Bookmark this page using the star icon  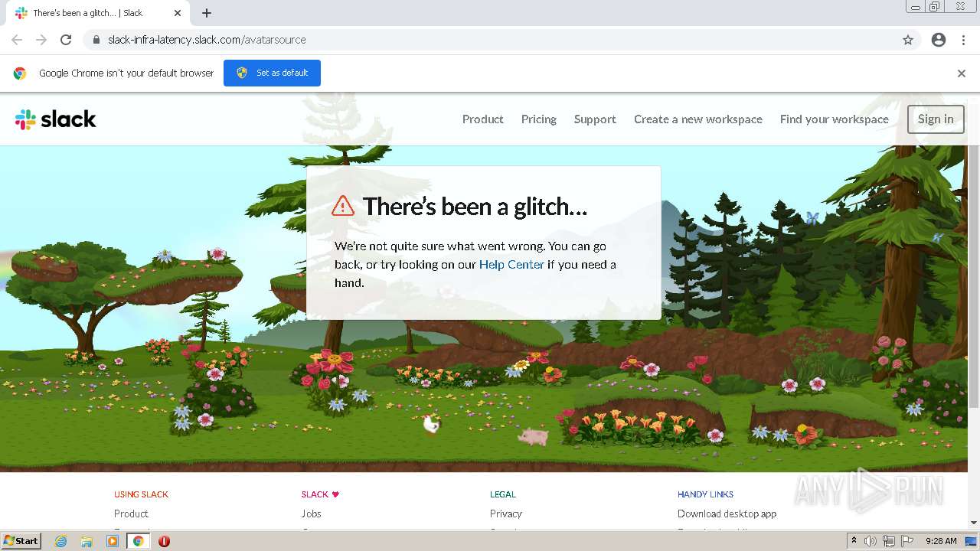pos(908,40)
